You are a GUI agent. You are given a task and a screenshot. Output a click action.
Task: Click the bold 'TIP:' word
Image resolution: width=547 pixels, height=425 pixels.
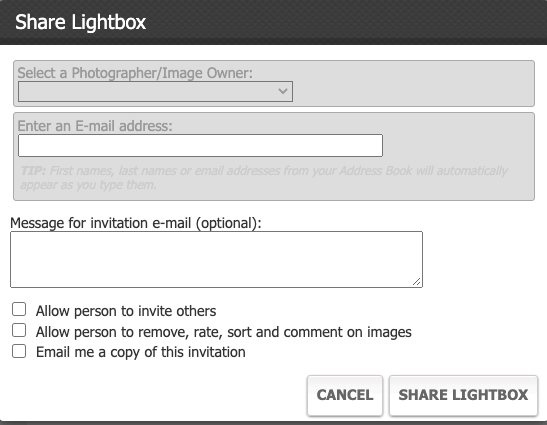tap(33, 171)
